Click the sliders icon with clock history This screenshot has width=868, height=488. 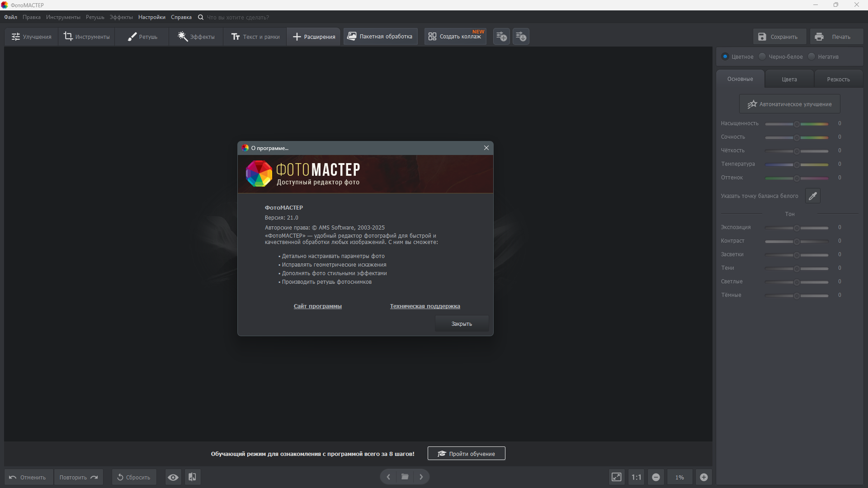(x=521, y=36)
